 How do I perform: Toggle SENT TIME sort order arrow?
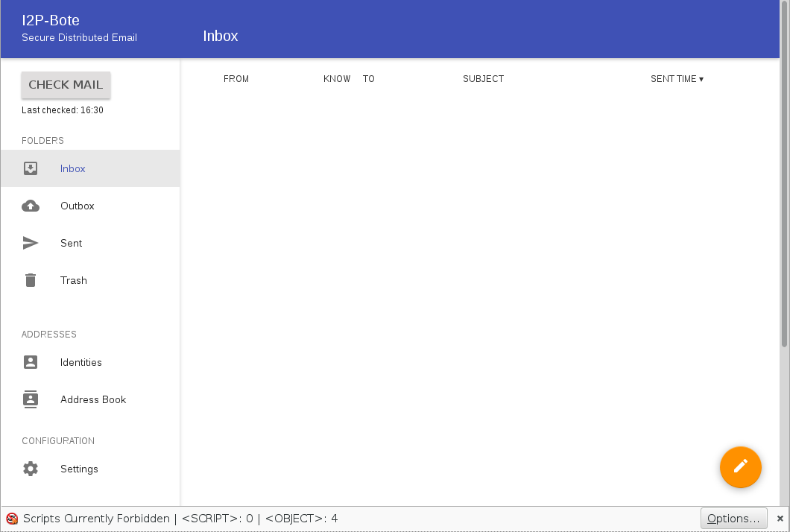click(x=701, y=79)
